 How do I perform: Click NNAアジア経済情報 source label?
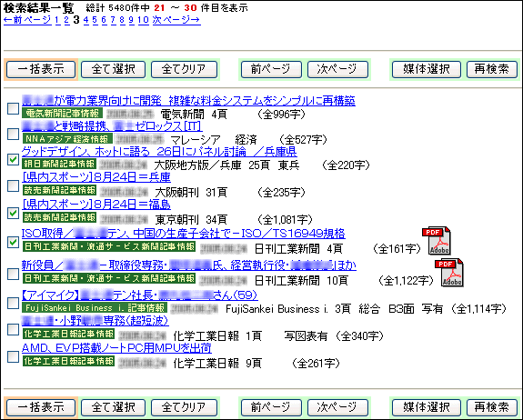(67, 138)
